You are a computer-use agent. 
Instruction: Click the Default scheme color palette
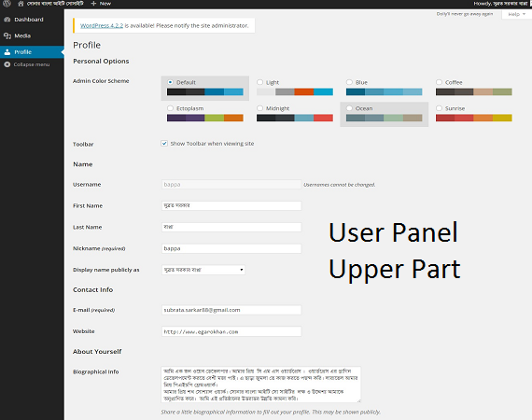[205, 91]
